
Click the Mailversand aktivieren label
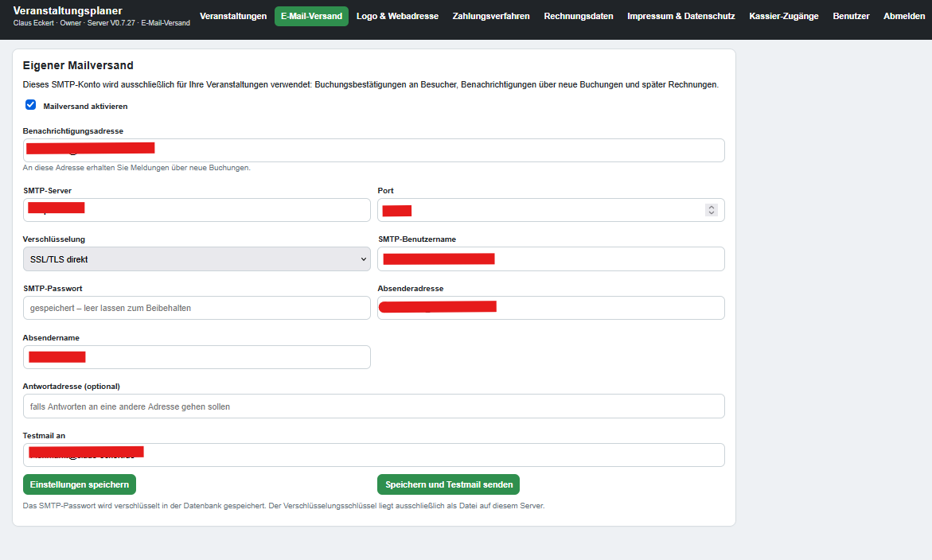click(x=86, y=107)
